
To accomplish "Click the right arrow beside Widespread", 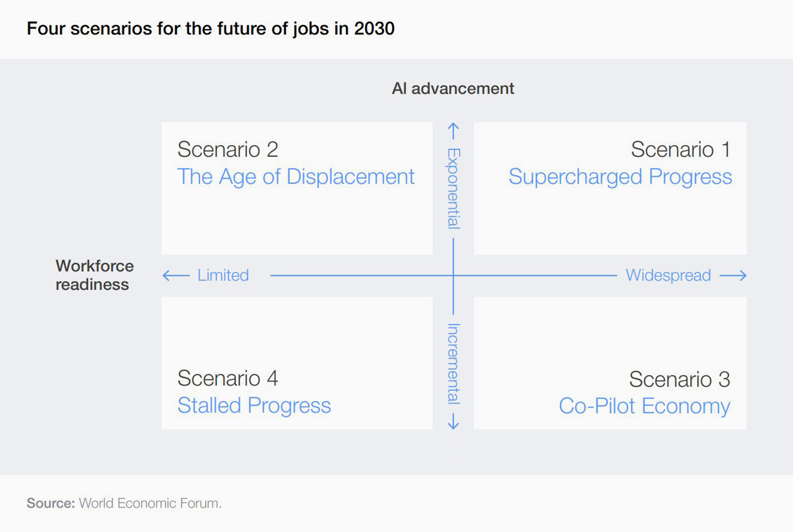I will tap(733, 275).
